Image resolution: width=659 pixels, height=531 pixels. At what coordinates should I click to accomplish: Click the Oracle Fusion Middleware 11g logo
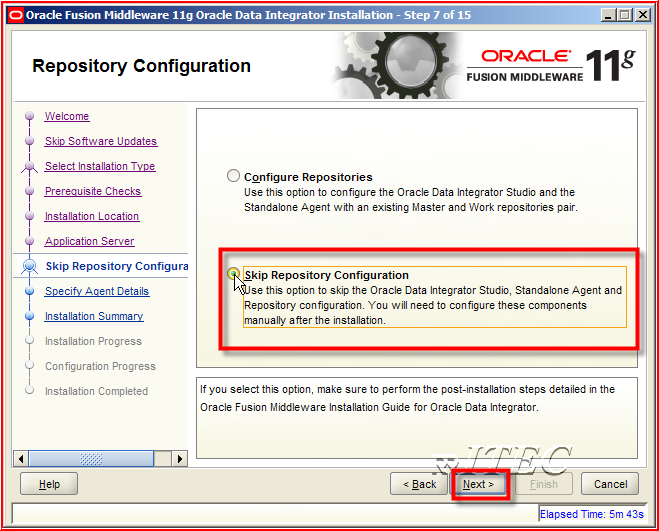coord(551,65)
